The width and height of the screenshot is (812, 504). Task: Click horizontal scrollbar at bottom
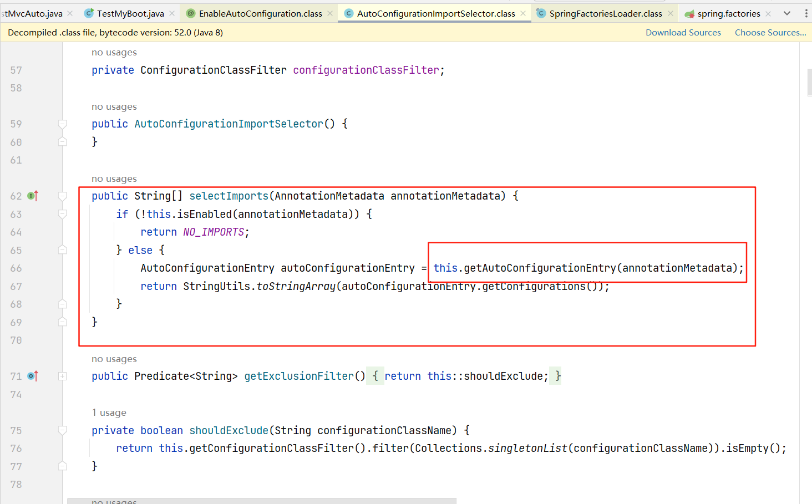262,501
